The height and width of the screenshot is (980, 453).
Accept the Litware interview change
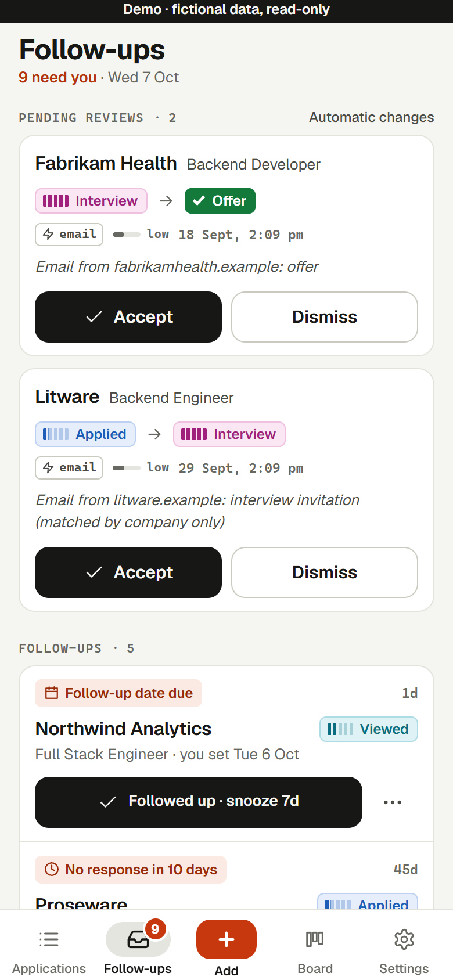[128, 572]
